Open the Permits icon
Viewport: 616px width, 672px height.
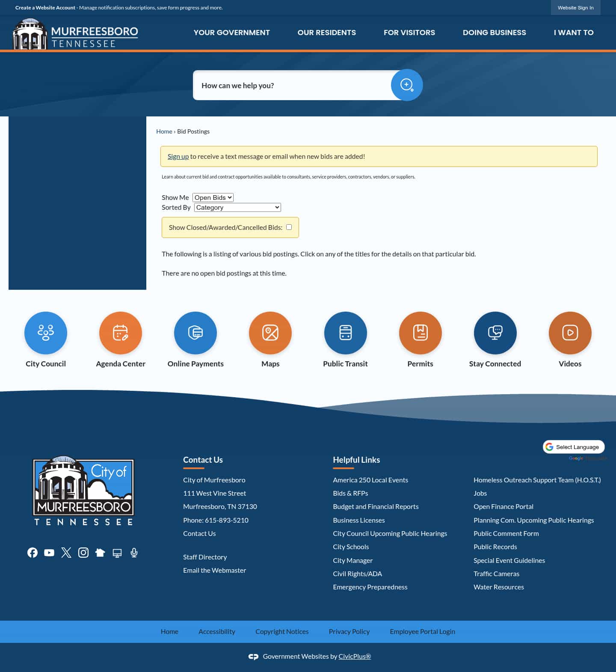[421, 333]
